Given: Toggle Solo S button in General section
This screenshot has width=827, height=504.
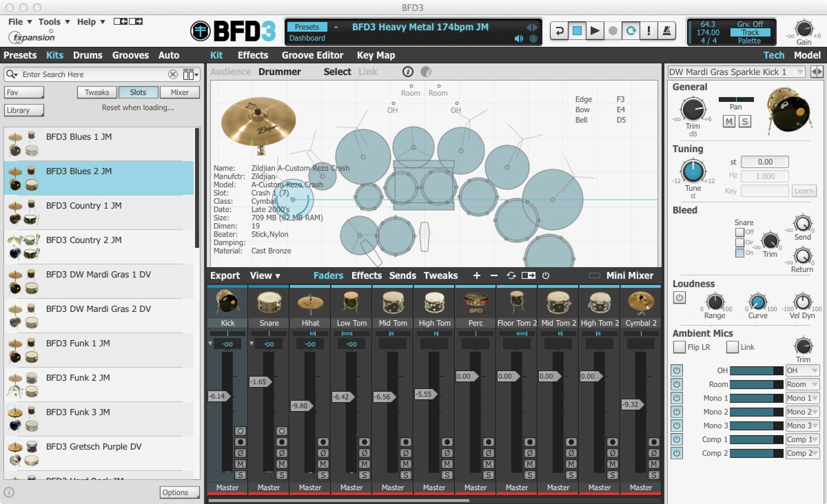Looking at the screenshot, I should coord(745,122).
